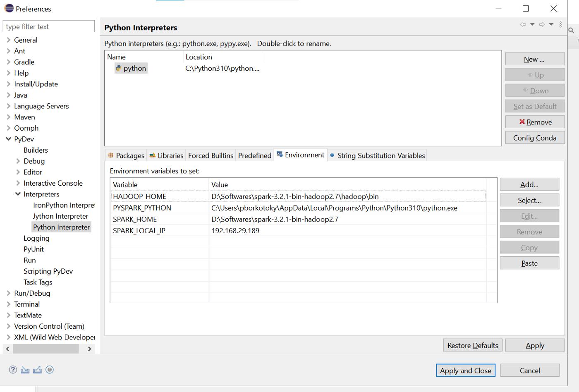Go forward with the right arrow icon
This screenshot has width=579, height=392.
[542, 24]
